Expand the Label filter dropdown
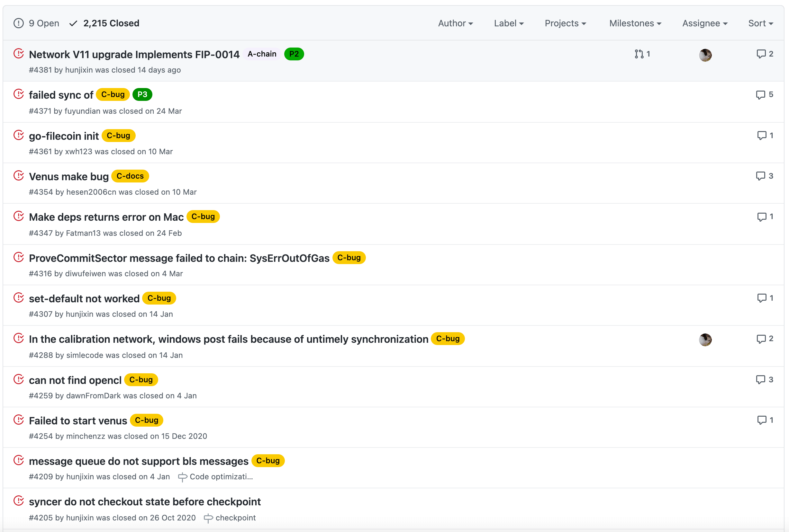Image resolution: width=789 pixels, height=532 pixels. pyautogui.click(x=509, y=23)
